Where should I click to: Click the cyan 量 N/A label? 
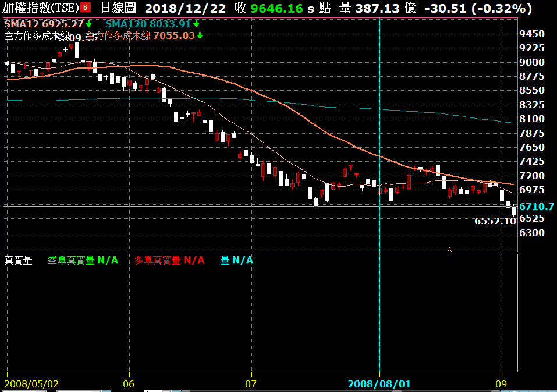(236, 261)
